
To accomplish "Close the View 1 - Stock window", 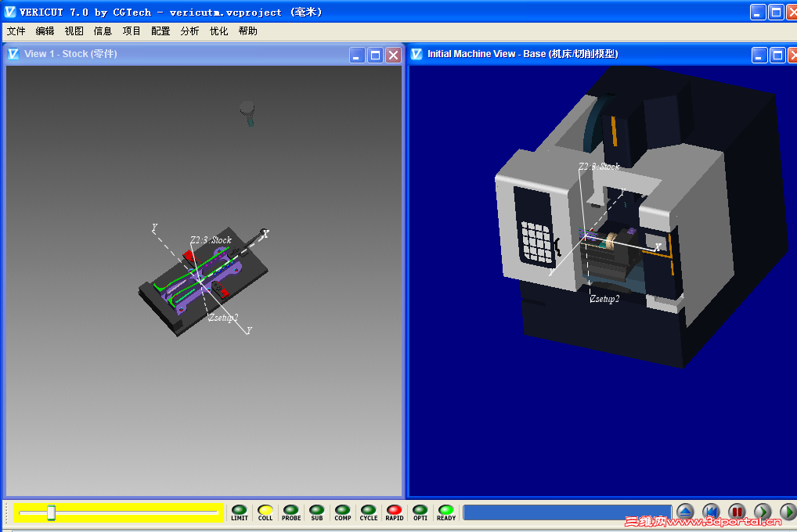I will [393, 55].
